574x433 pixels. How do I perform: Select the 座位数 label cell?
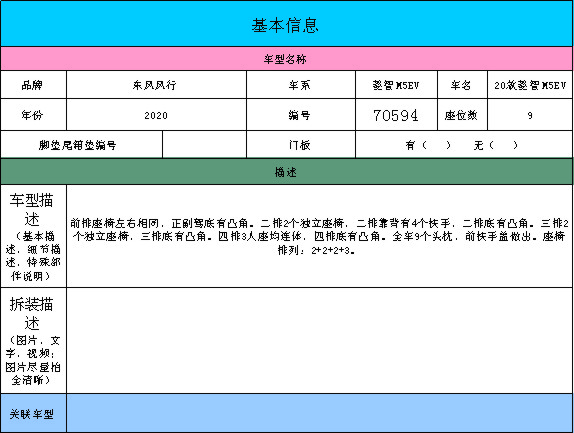pyautogui.click(x=462, y=115)
